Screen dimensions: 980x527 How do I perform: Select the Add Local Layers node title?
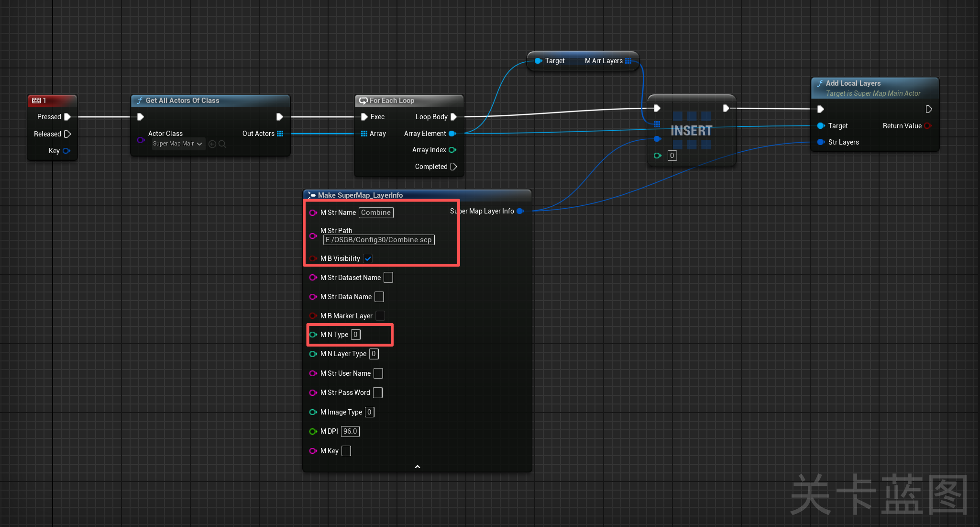pos(853,83)
